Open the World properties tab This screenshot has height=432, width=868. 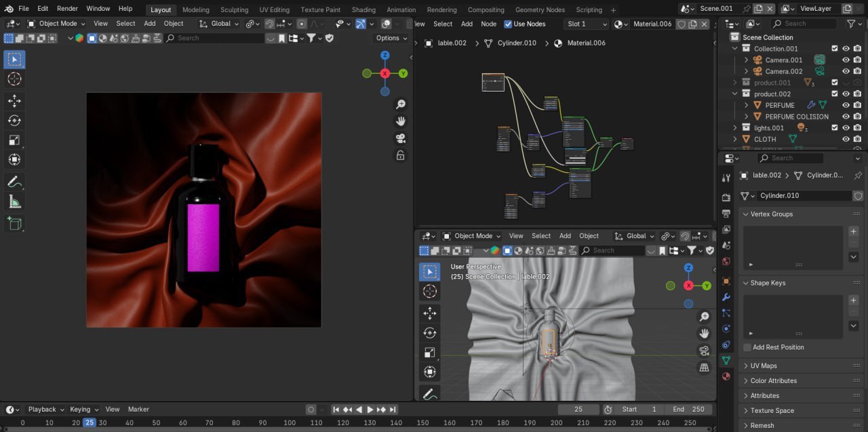coord(726,261)
